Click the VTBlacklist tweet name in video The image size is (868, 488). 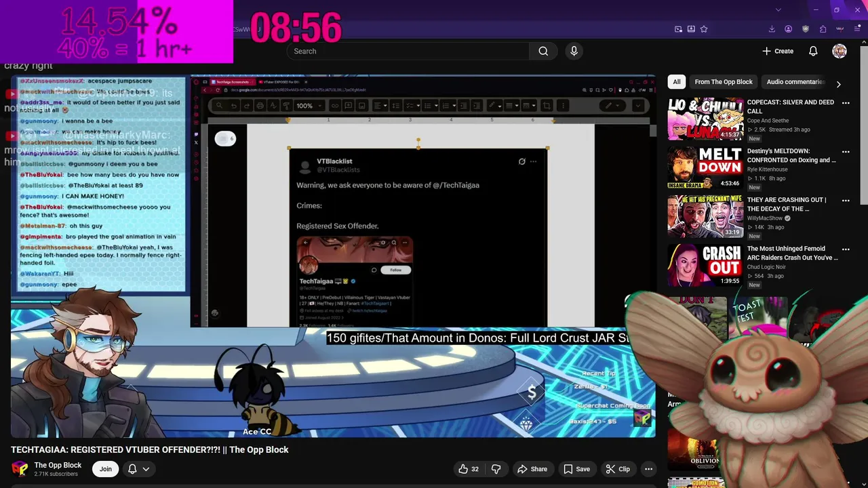tap(334, 161)
